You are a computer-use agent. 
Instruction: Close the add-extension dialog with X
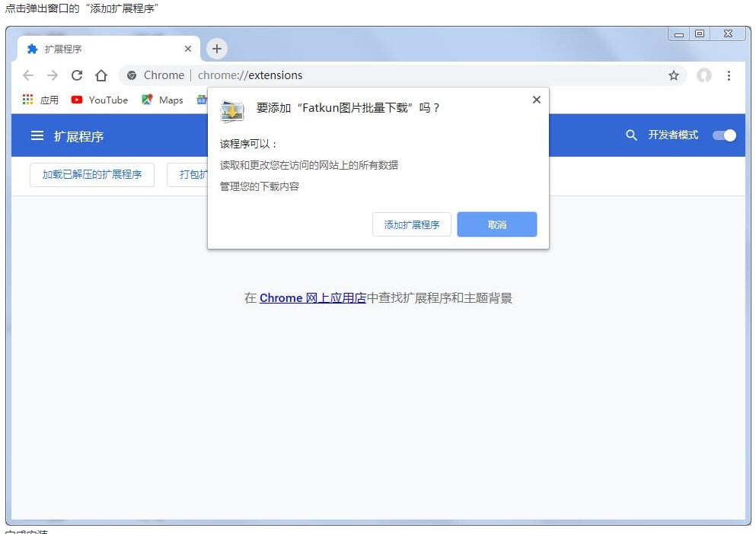[x=536, y=100]
